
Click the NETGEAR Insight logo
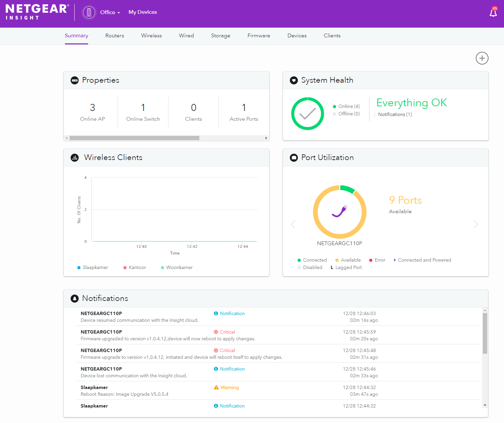(37, 12)
